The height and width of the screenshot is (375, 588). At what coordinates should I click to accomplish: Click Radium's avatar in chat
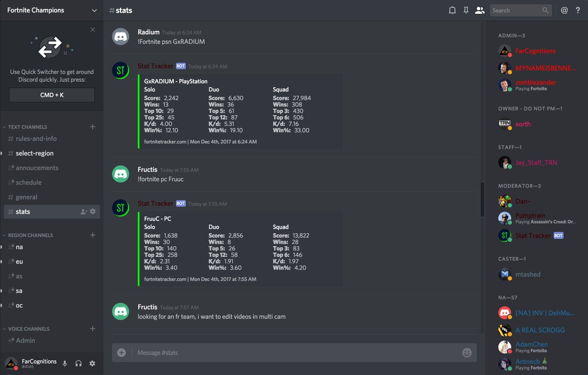coord(121,37)
